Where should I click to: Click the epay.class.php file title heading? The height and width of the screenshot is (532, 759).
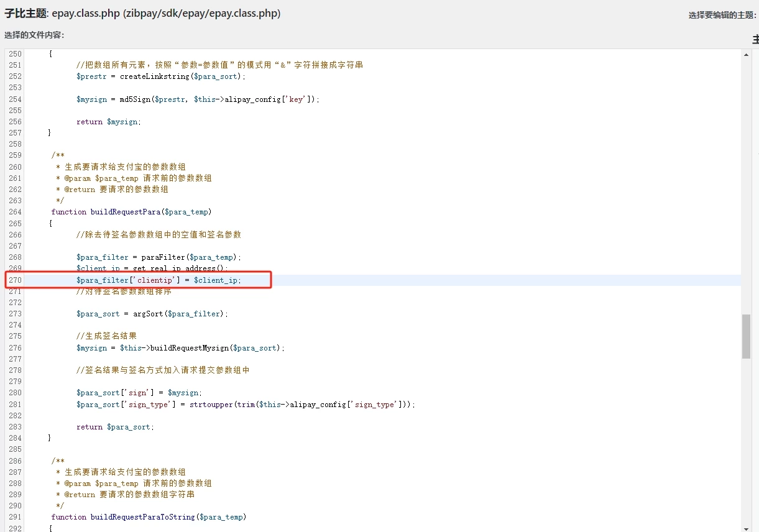(142, 13)
